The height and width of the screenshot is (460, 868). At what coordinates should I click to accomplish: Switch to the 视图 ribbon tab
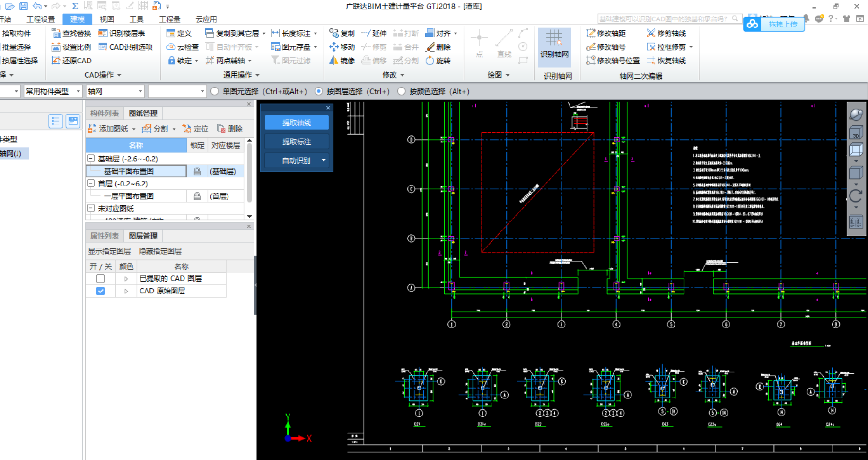tap(107, 19)
